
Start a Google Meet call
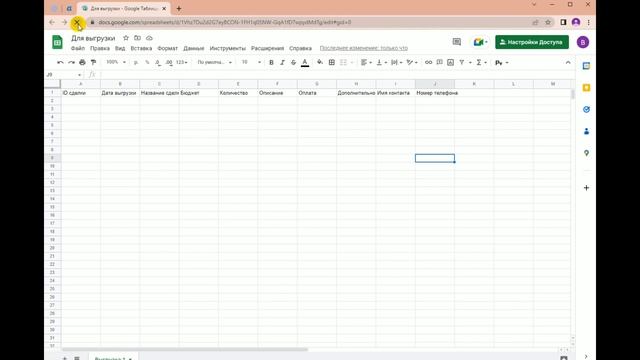point(480,42)
